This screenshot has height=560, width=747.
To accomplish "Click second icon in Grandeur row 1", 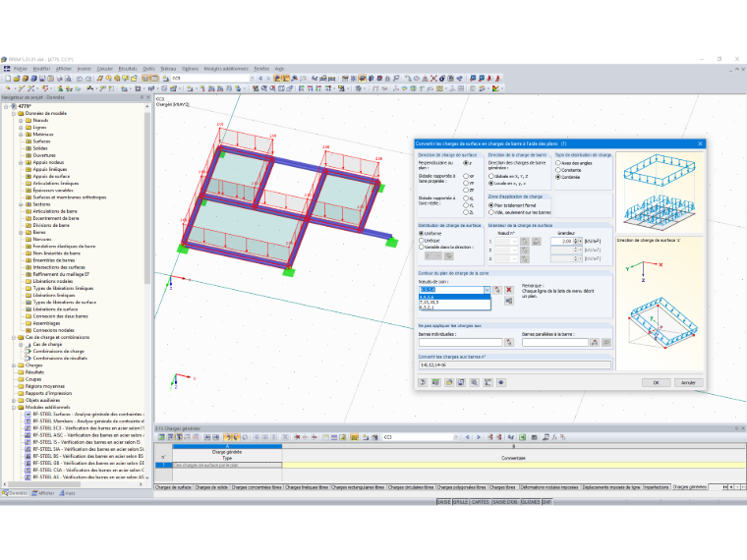I will point(536,242).
